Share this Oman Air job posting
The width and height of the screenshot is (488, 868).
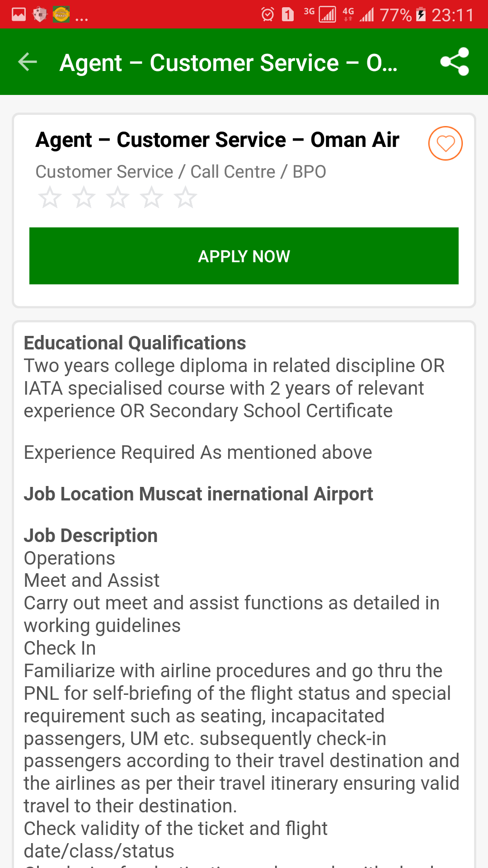coord(455,62)
